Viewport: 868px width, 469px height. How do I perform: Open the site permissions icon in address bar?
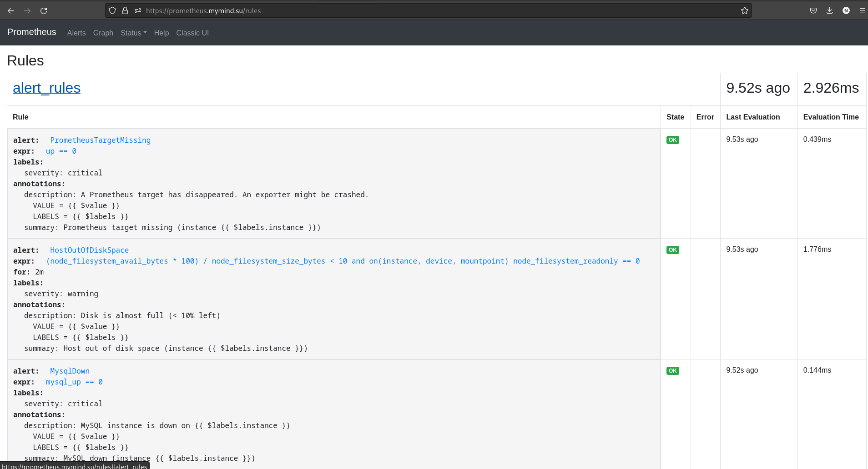[138, 10]
